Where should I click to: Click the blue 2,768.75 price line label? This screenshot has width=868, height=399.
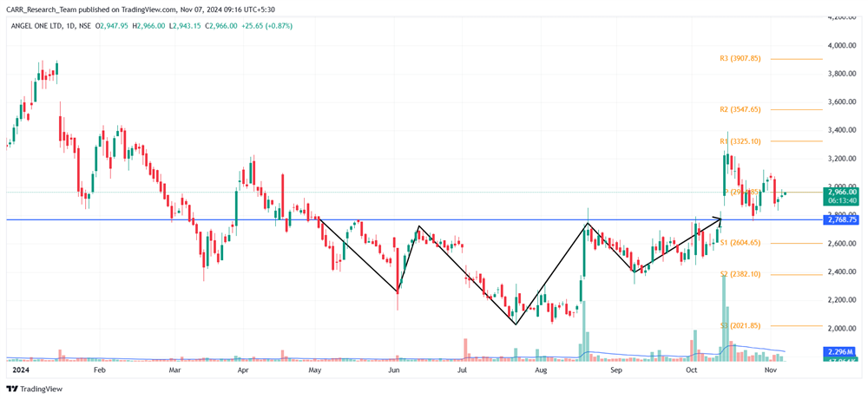point(841,219)
